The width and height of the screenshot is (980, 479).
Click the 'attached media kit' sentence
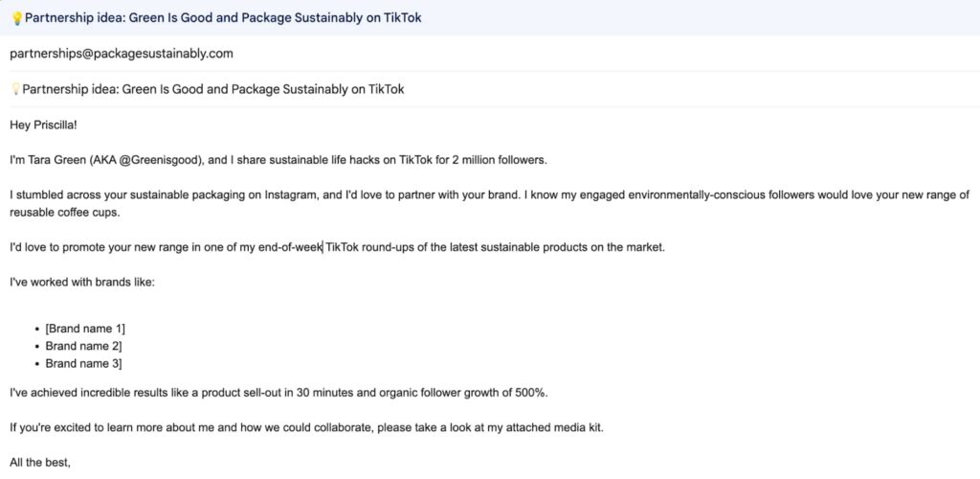pos(306,428)
